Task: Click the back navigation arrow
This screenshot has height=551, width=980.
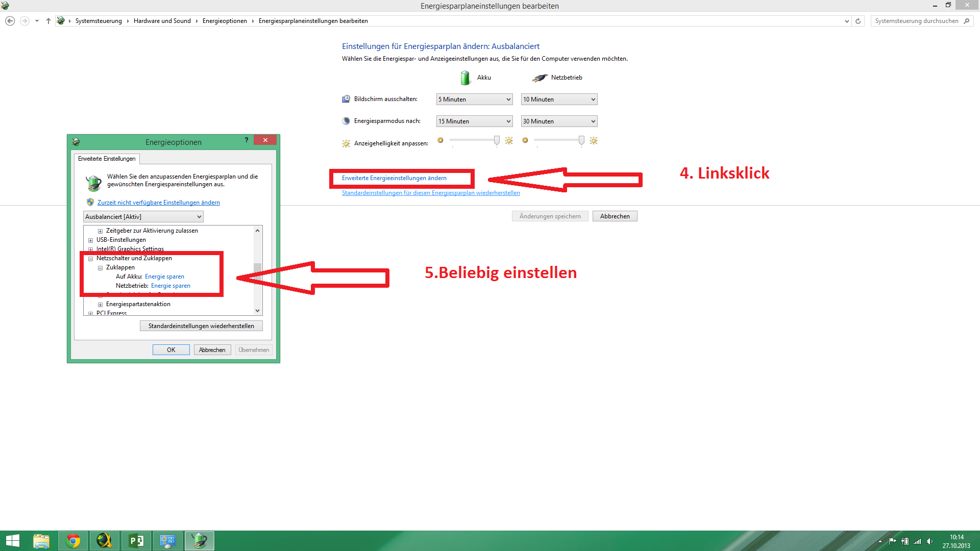Action: [x=10, y=21]
